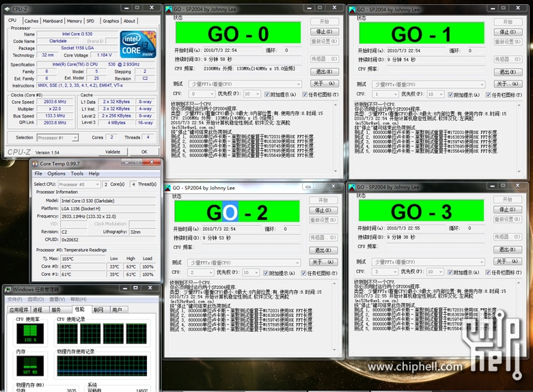
Task: Open the 服务 tab in Task Manager
Action: [56, 310]
